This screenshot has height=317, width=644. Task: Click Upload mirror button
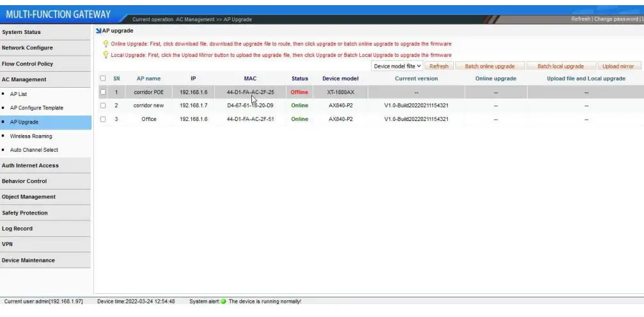click(618, 66)
